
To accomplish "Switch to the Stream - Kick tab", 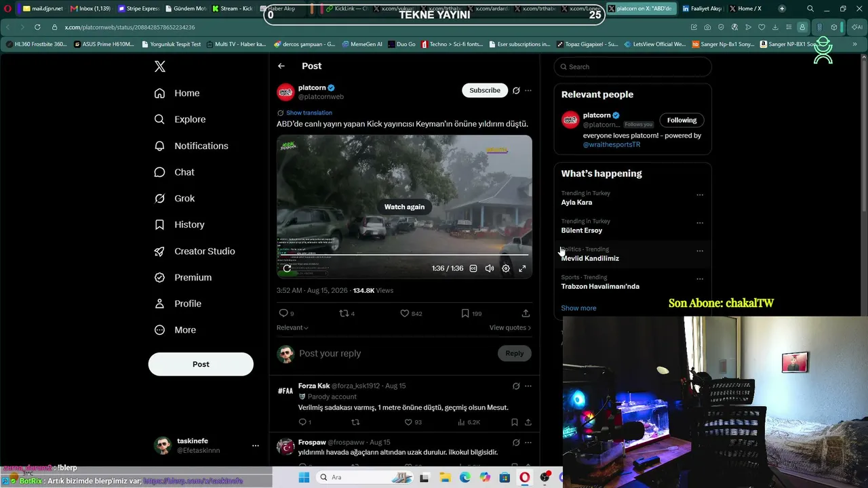I will point(233,9).
